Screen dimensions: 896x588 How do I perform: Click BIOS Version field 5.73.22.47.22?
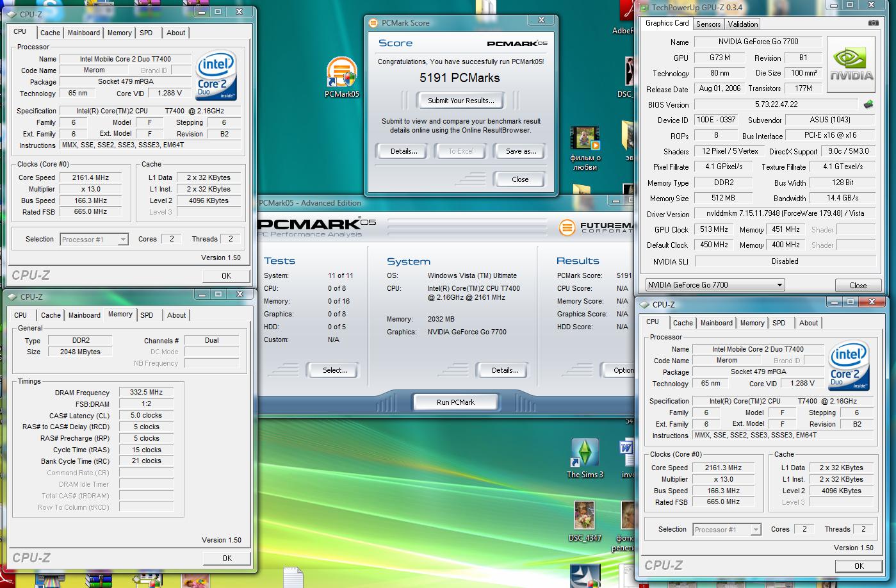click(x=776, y=104)
